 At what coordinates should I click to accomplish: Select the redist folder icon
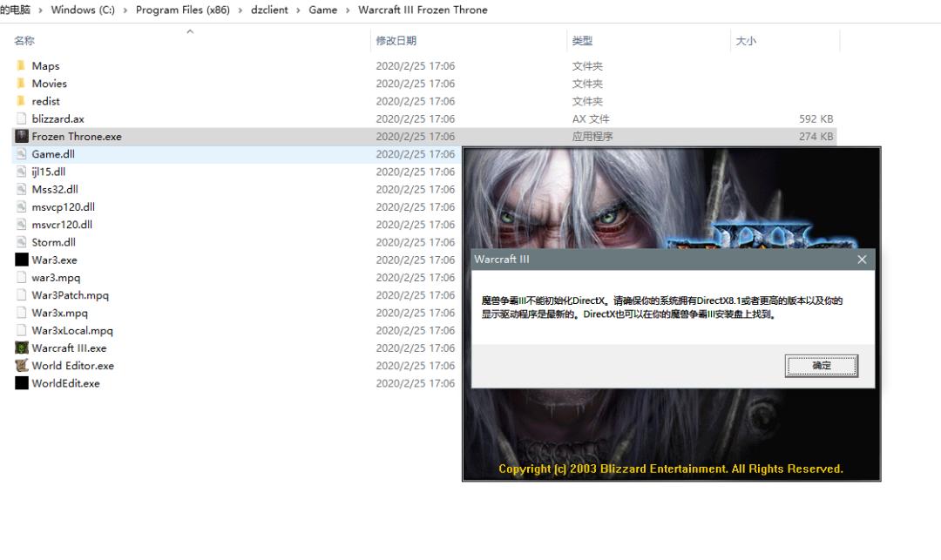pyautogui.click(x=21, y=101)
